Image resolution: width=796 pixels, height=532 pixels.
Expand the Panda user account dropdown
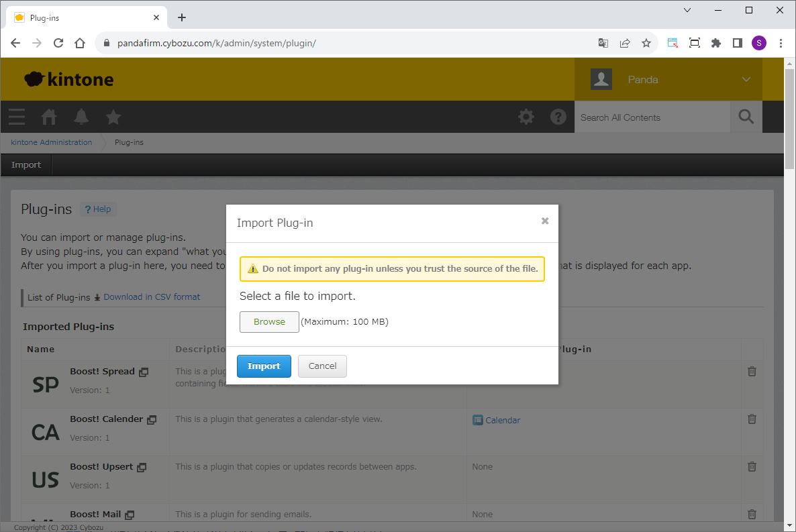point(746,79)
